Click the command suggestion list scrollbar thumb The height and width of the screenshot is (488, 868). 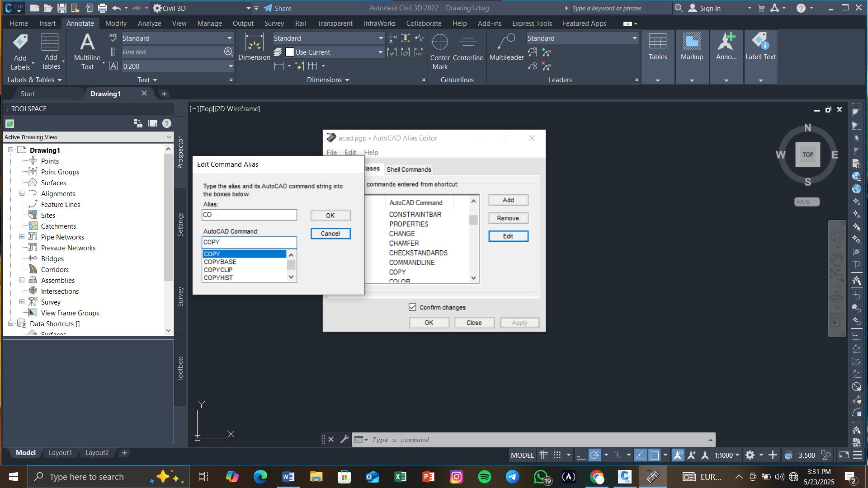click(x=291, y=265)
